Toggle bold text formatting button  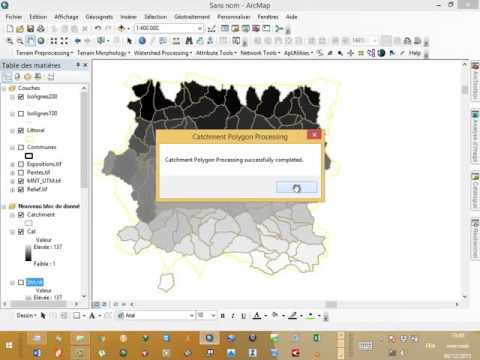tap(223, 316)
